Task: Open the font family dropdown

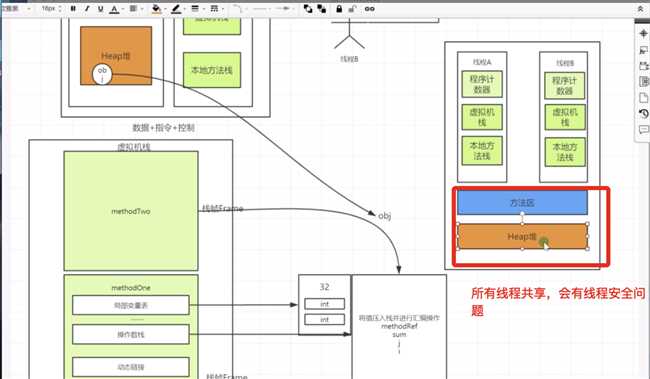Action: point(16,9)
